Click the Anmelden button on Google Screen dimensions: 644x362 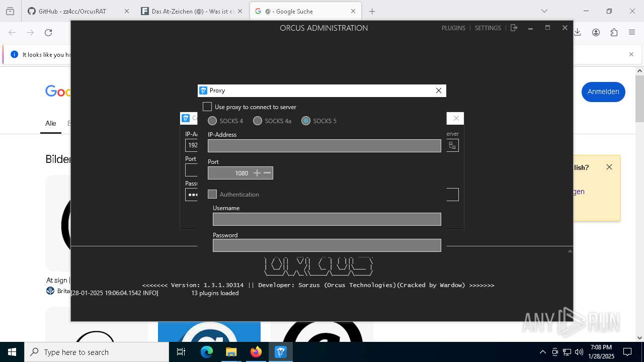pyautogui.click(x=603, y=92)
